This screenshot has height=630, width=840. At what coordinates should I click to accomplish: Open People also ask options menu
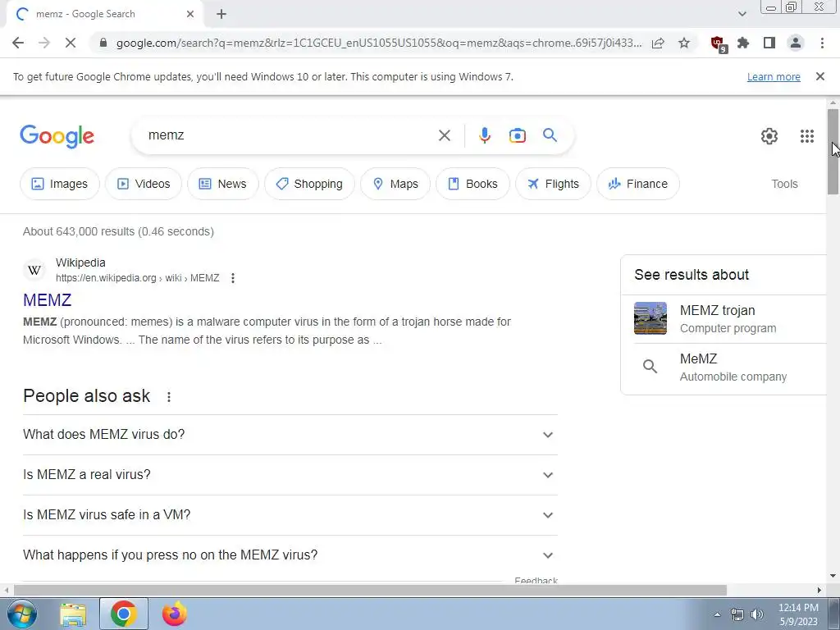coord(169,397)
